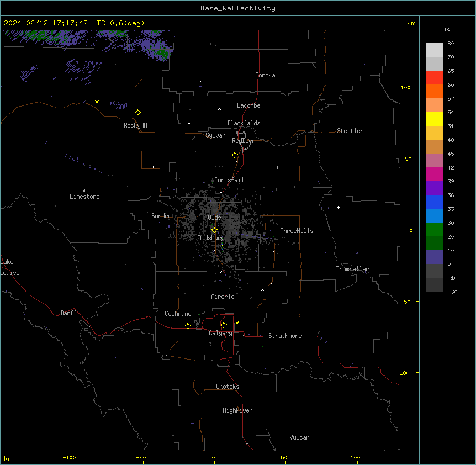Image resolution: width=476 pixels, height=465 pixels.
Task: Click the -30 legend value
Action: point(452,292)
